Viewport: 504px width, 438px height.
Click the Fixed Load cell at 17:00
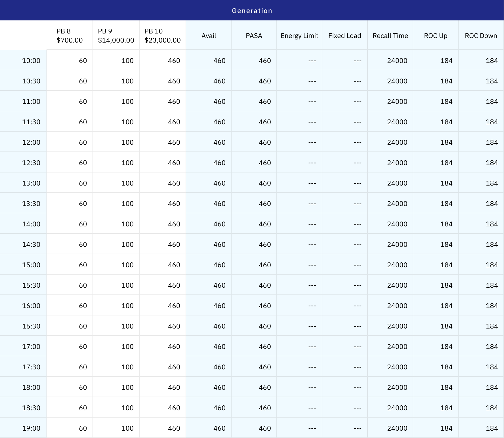coord(345,347)
